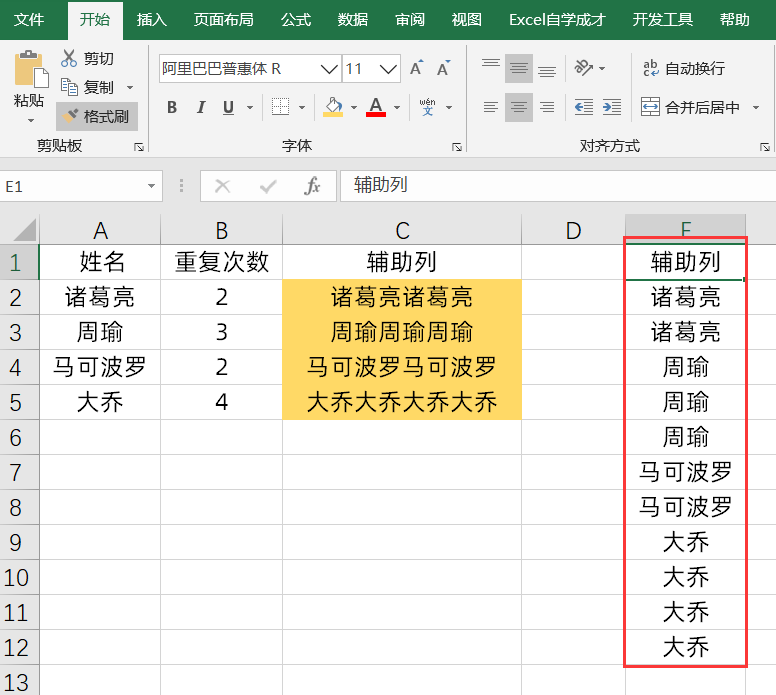Click the formula bar enter checkmark
This screenshot has width=776, height=695.
coord(268,186)
